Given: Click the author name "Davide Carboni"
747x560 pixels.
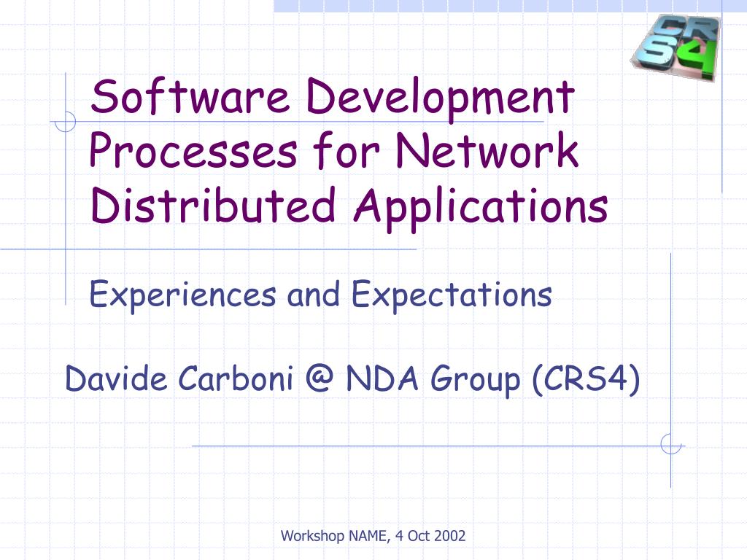Looking at the screenshot, I should pos(179,378).
